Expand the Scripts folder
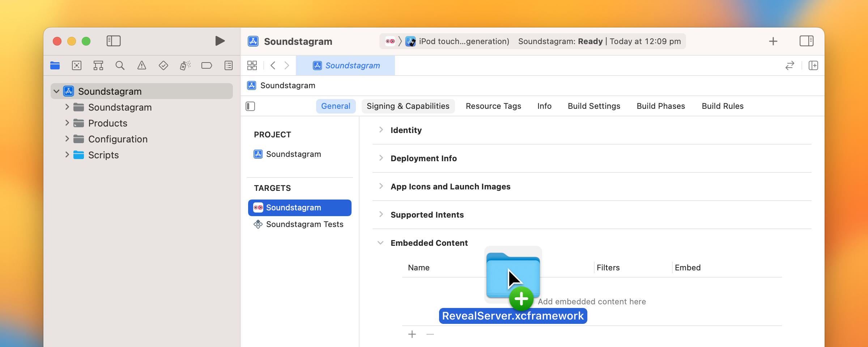The image size is (868, 347). click(x=67, y=155)
